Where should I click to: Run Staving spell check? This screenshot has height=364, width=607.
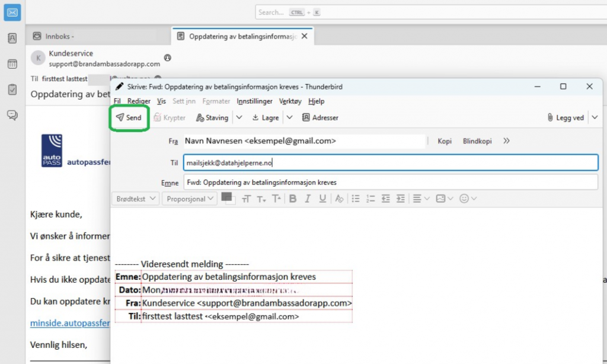click(x=212, y=118)
